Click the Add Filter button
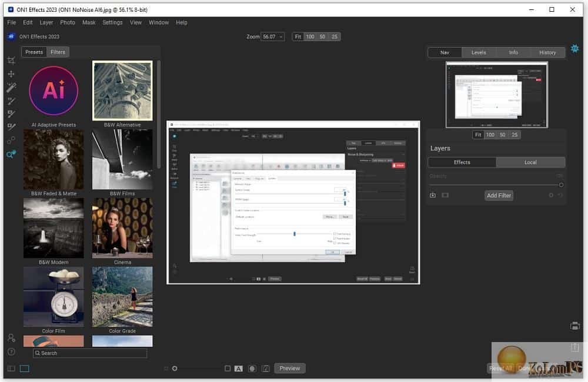The height and width of the screenshot is (382, 588). click(499, 195)
